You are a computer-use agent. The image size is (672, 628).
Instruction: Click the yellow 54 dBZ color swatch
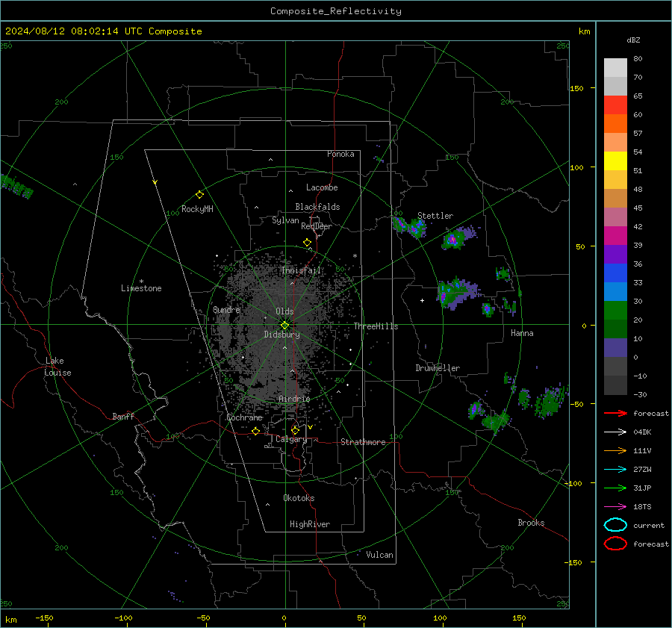(615, 161)
